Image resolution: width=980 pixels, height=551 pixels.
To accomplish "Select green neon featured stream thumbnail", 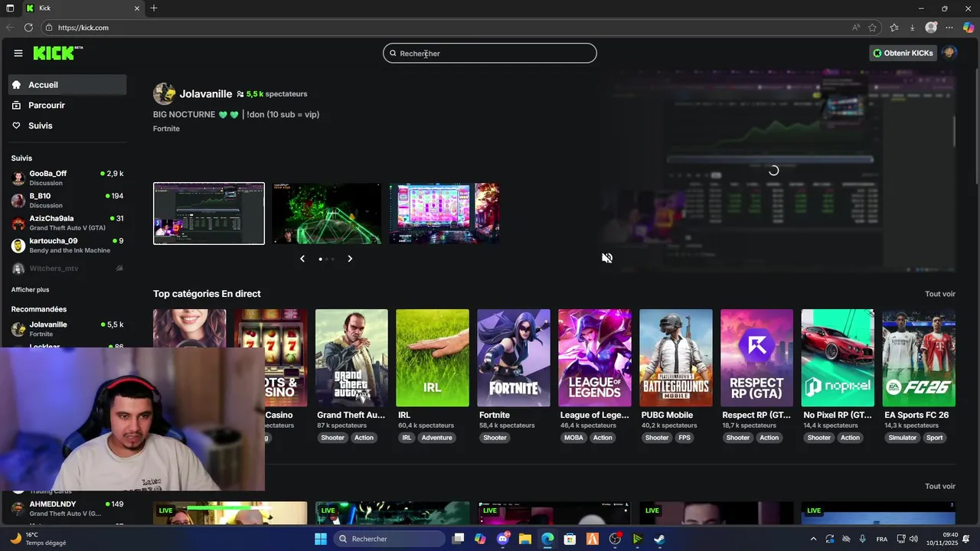I will coord(327,214).
